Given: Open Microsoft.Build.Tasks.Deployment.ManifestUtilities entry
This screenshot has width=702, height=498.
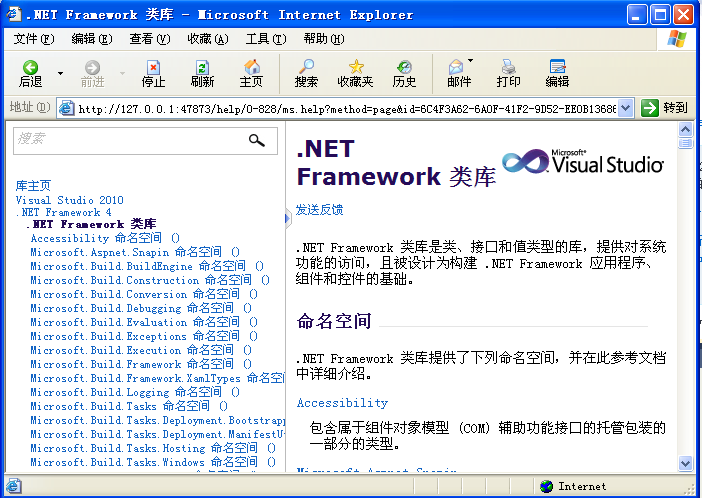Looking at the screenshot, I should point(157,434).
